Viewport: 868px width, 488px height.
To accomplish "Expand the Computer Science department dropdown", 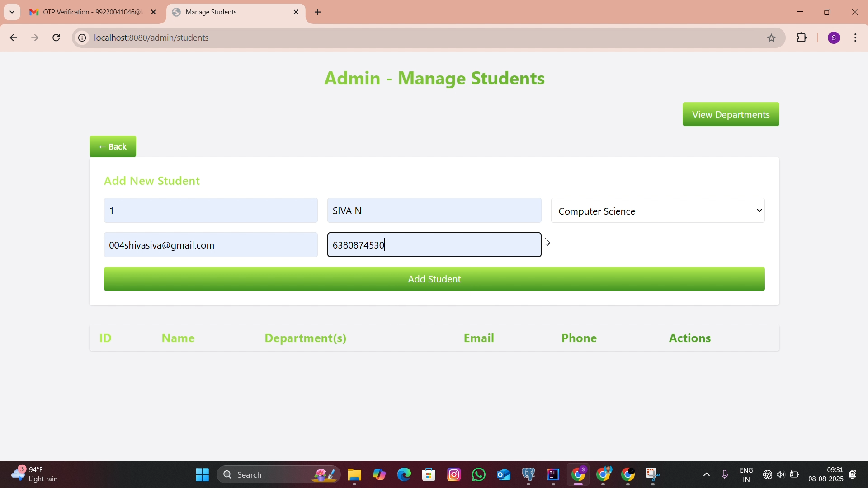I will click(658, 211).
